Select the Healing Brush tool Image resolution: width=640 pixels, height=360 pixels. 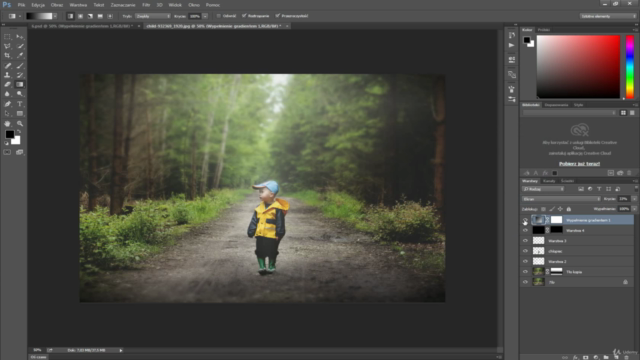[7, 65]
